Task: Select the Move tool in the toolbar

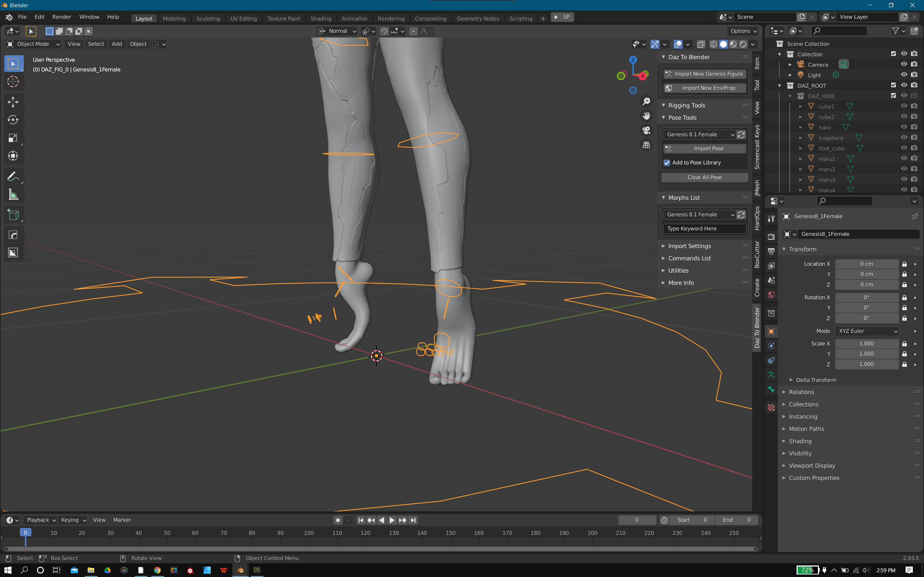Action: pos(13,102)
